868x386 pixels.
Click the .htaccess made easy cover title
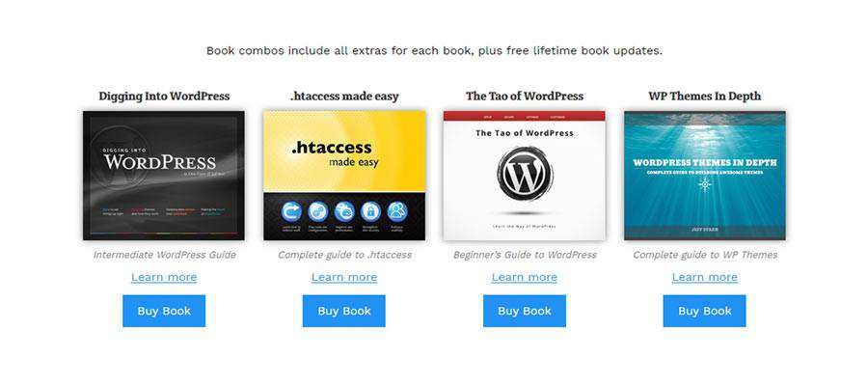335,154
